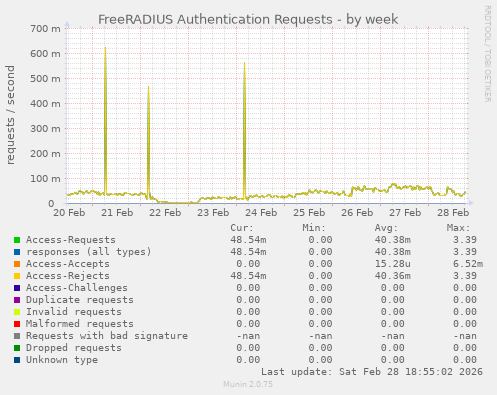
Task: Click the '27 Feb' x-axis label
Action: pyautogui.click(x=405, y=212)
